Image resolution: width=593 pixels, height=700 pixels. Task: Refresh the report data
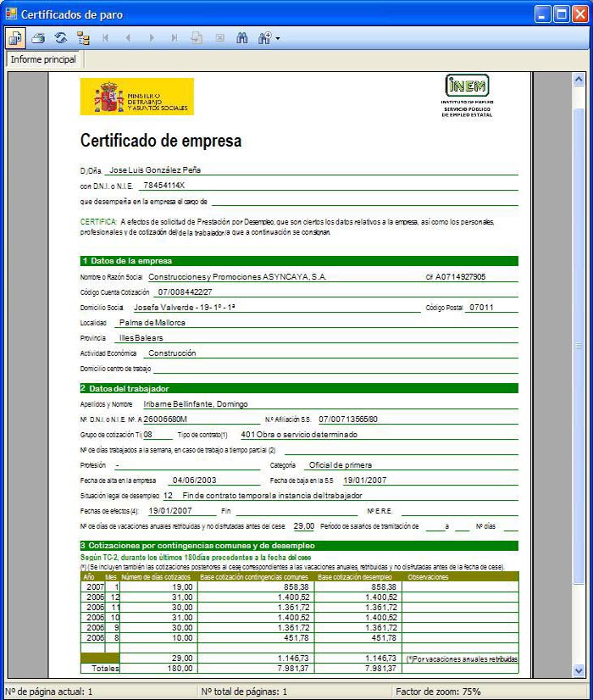tap(60, 38)
